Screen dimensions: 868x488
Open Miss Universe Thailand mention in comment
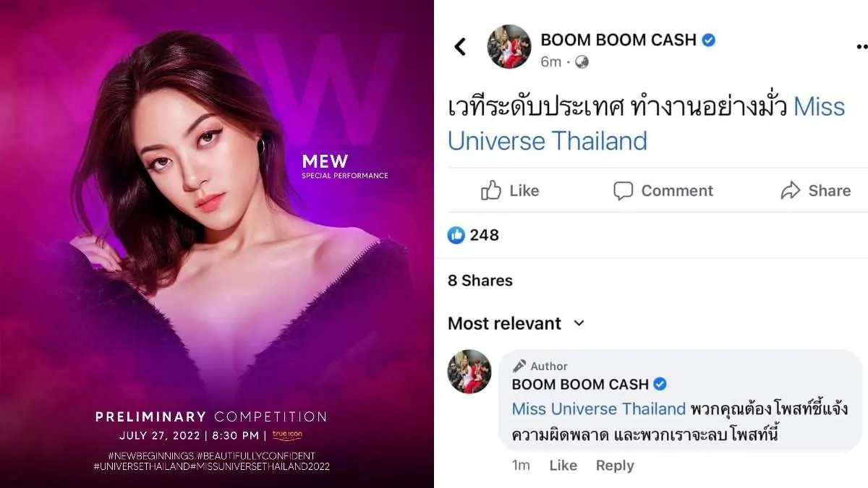tap(598, 408)
